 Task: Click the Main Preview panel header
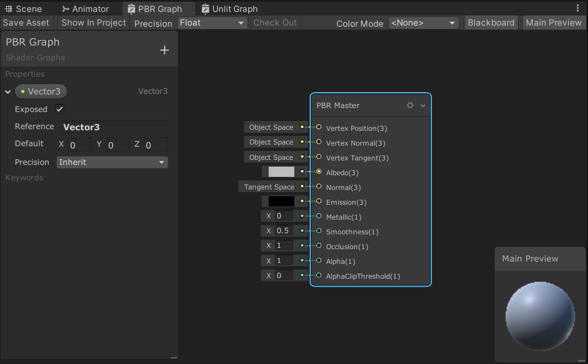(x=540, y=259)
